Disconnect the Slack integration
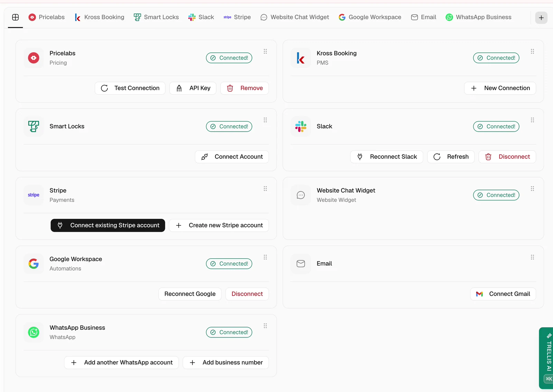 click(x=507, y=157)
